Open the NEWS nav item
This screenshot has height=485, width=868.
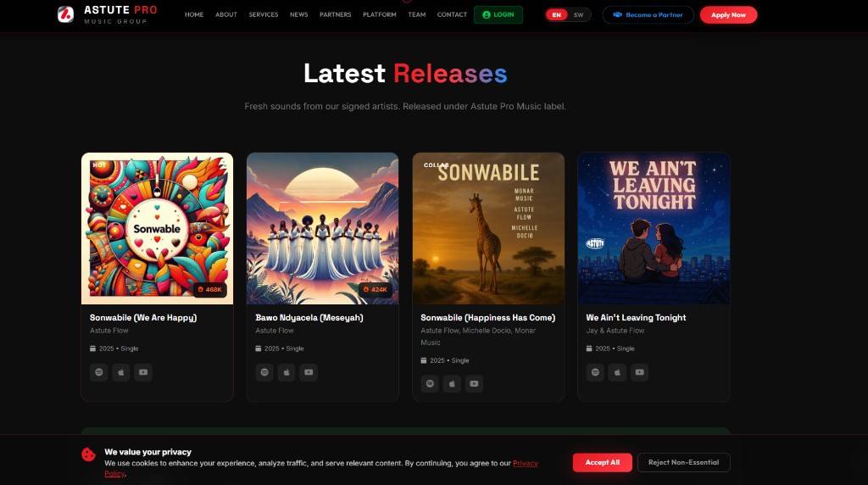(x=299, y=14)
